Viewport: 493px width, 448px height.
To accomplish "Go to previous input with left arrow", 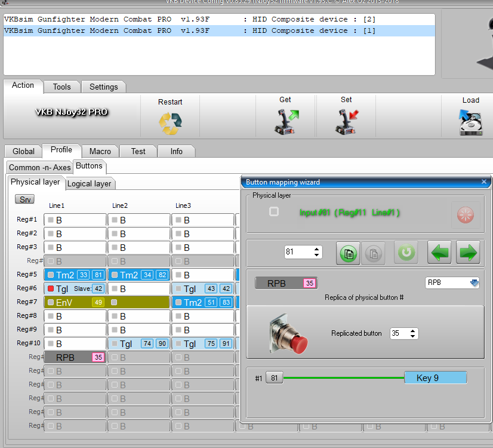I will pos(440,253).
